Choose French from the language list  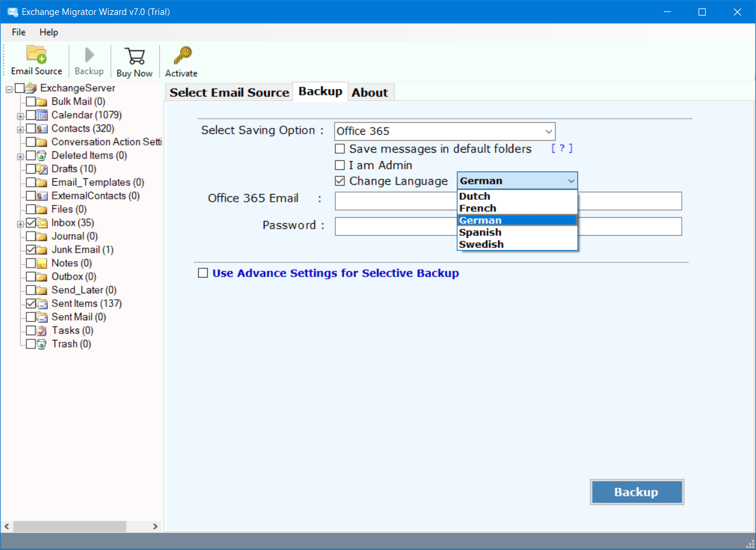click(x=517, y=208)
